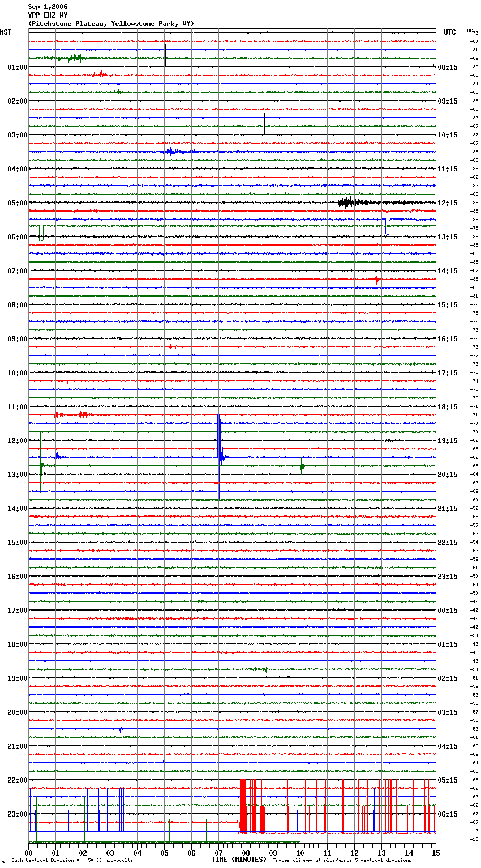The height and width of the screenshot is (868, 481).
Task: Click the "21:00" MST time label
Action: pos(18,746)
